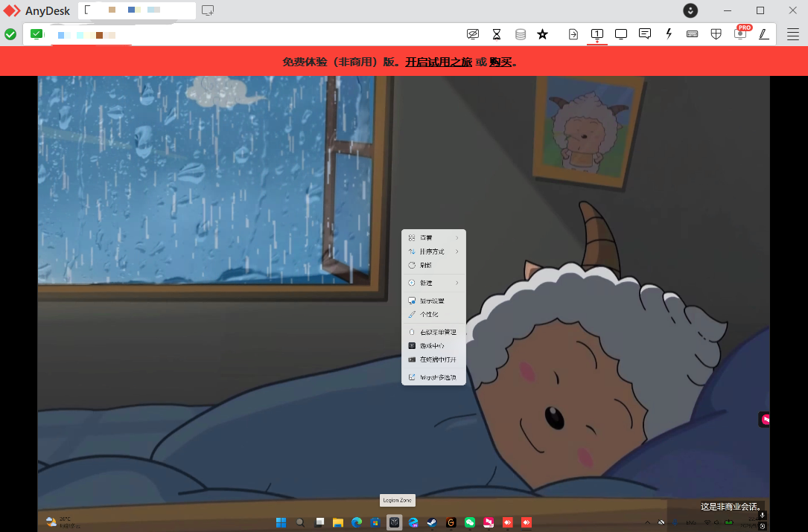The image size is (808, 532).
Task: Open the 新建 submenu
Action: 433,283
